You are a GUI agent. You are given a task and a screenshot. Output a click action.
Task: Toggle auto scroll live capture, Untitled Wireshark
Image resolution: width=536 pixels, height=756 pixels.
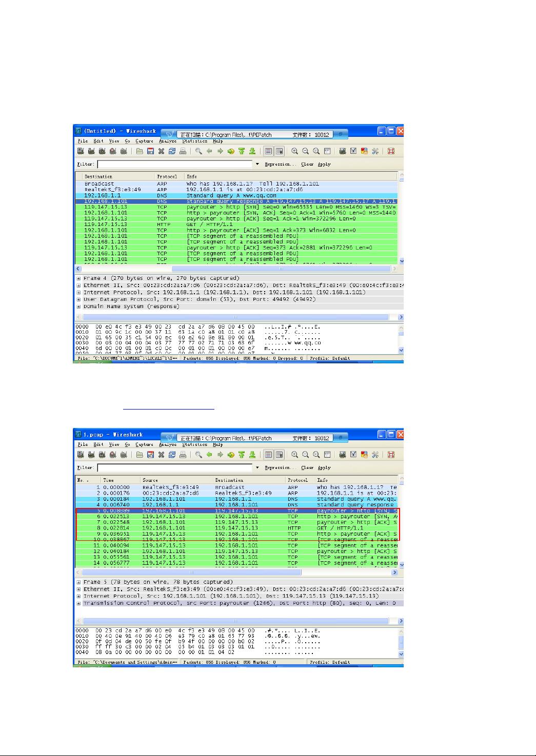(x=279, y=151)
